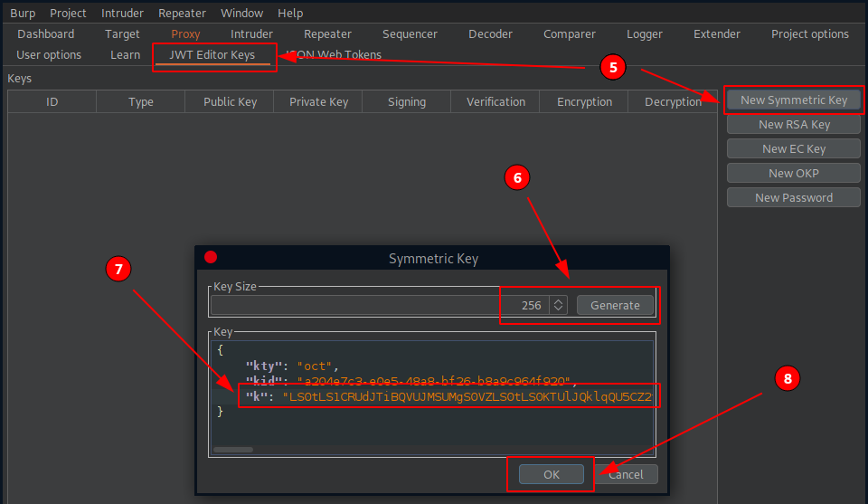Click the "kty": "oct" line in key editor
This screenshot has height=504, width=868.
(292, 366)
